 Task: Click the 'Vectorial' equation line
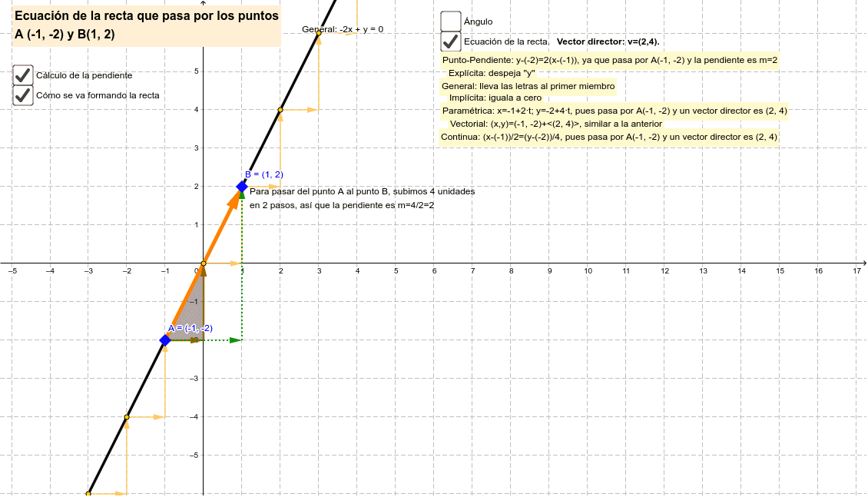[556, 124]
